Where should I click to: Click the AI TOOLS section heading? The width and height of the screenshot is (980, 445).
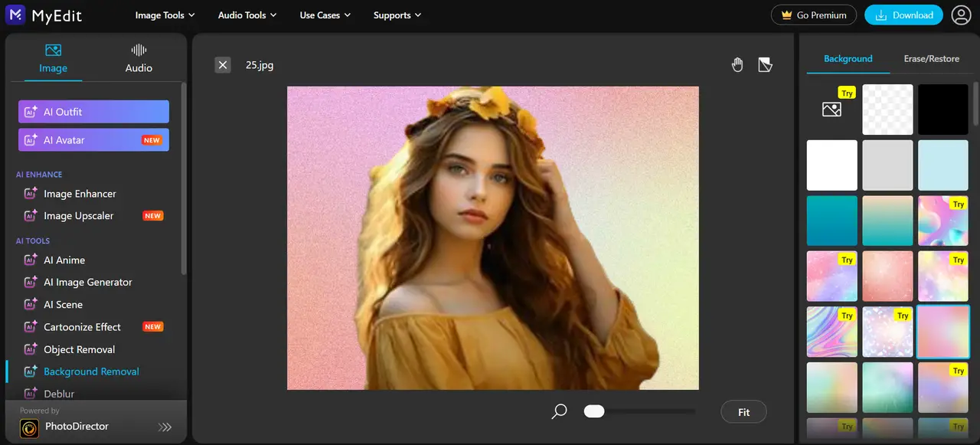tap(33, 241)
